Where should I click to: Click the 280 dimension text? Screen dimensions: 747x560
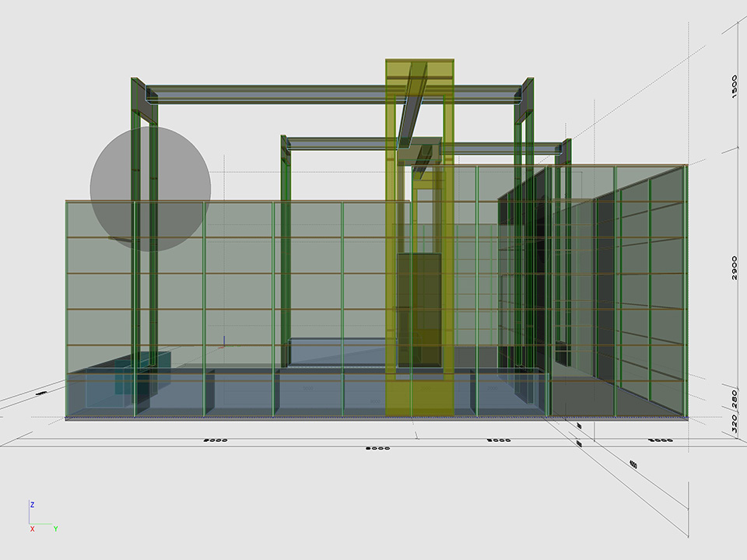point(734,400)
